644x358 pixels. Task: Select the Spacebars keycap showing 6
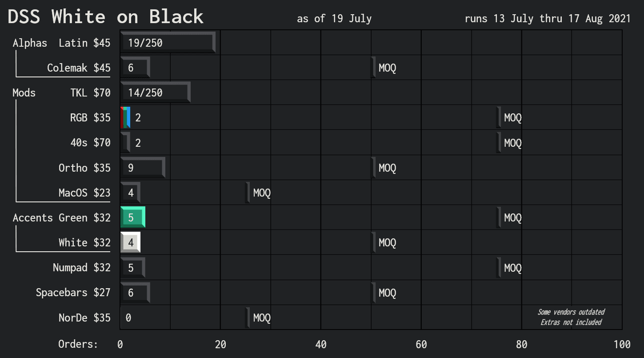tap(135, 292)
